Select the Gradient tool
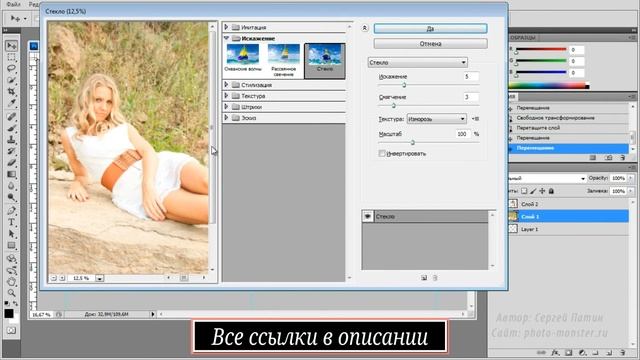 click(x=11, y=174)
